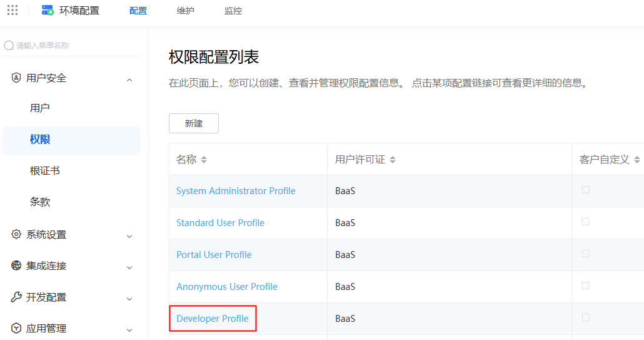This screenshot has height=340, width=644.
Task: Switch to the 维护 tab
Action: pos(186,11)
